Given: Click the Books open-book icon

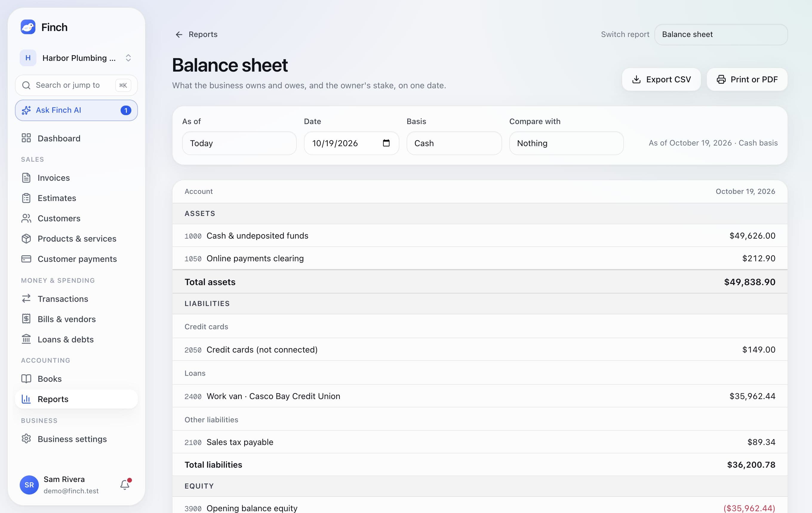Looking at the screenshot, I should [x=26, y=378].
